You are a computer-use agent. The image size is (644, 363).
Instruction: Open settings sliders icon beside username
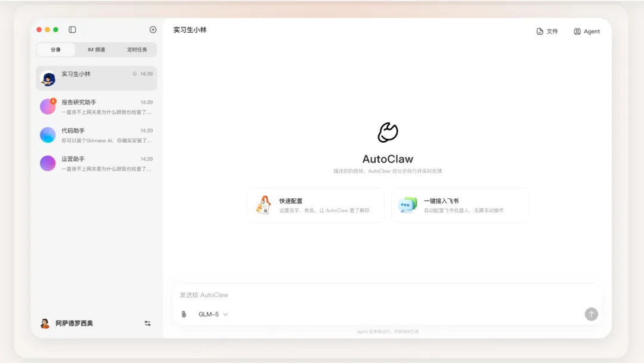click(147, 324)
